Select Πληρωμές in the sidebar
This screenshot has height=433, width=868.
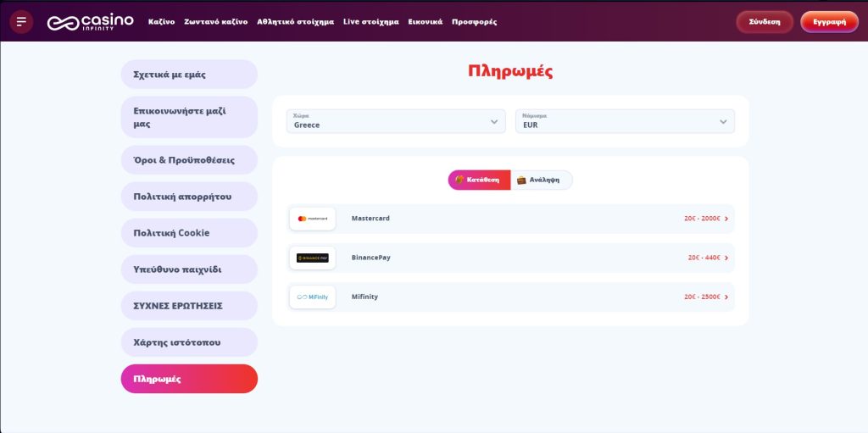[189, 380]
